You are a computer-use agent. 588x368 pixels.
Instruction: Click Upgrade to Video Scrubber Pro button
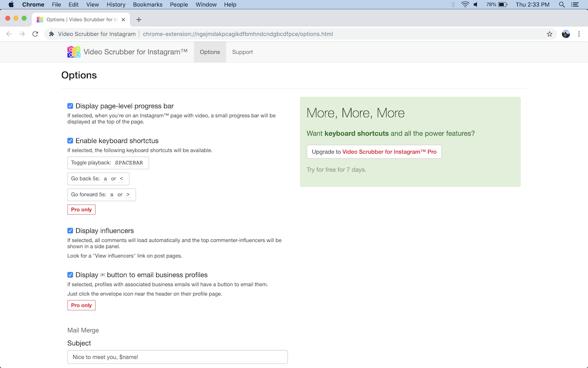pos(374,152)
